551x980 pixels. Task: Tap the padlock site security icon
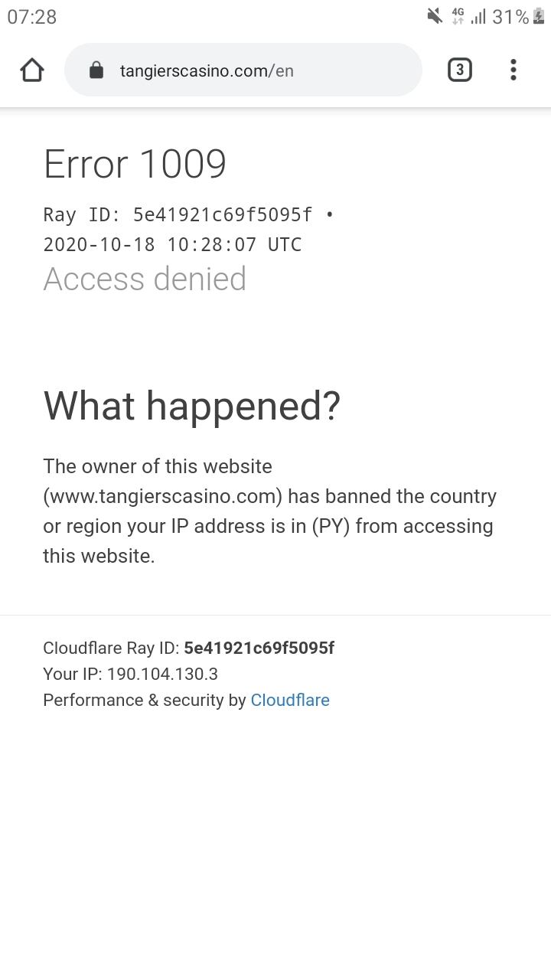[x=96, y=70]
